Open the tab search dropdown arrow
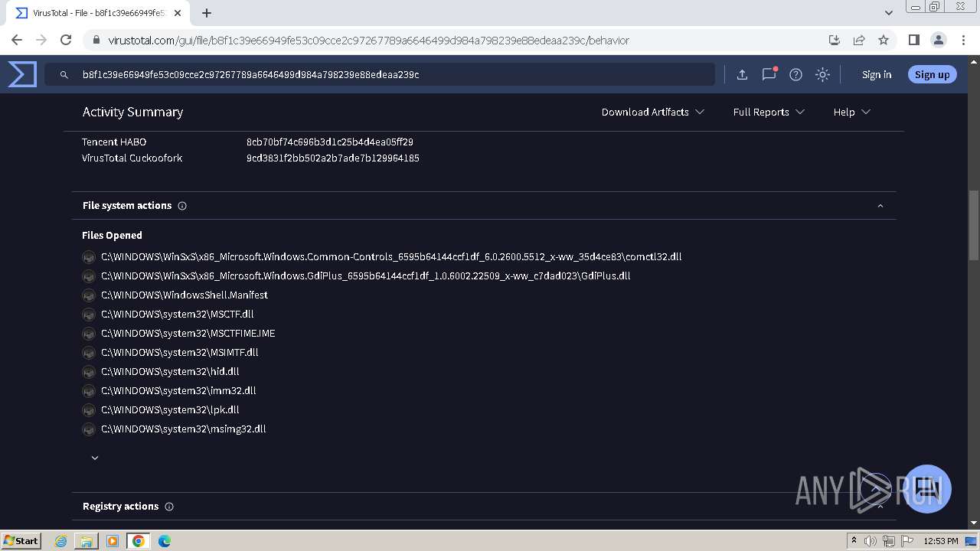980x551 pixels. [x=889, y=13]
